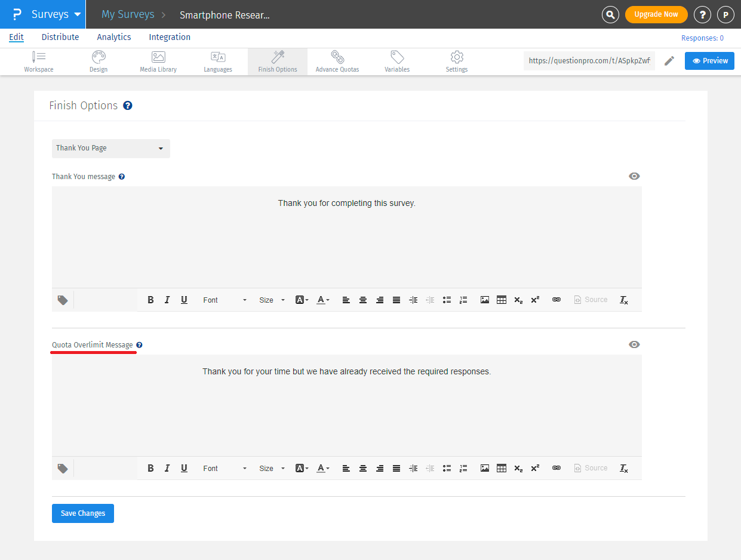
Task: Open the Workspace tool
Action: pyautogui.click(x=39, y=61)
